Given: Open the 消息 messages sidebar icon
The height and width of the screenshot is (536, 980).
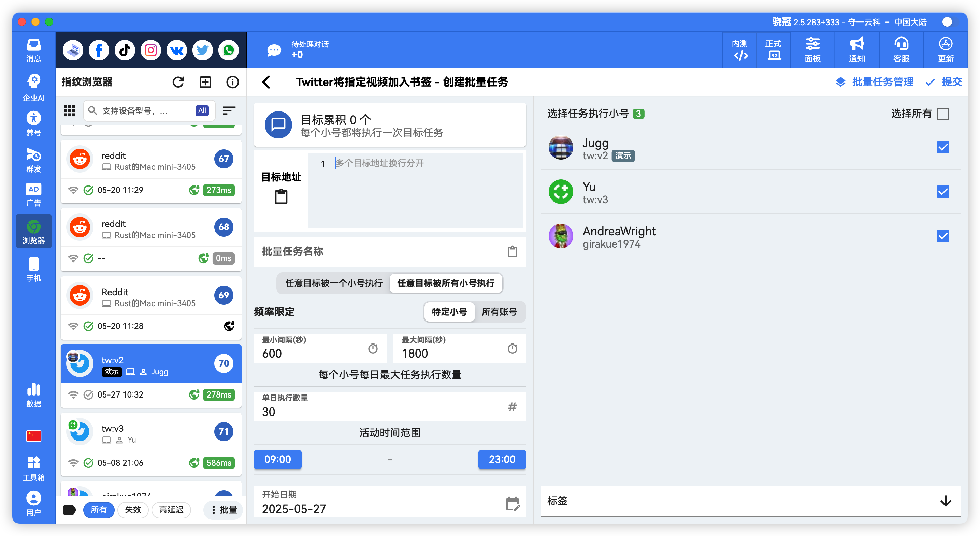Looking at the screenshot, I should pyautogui.click(x=33, y=50).
